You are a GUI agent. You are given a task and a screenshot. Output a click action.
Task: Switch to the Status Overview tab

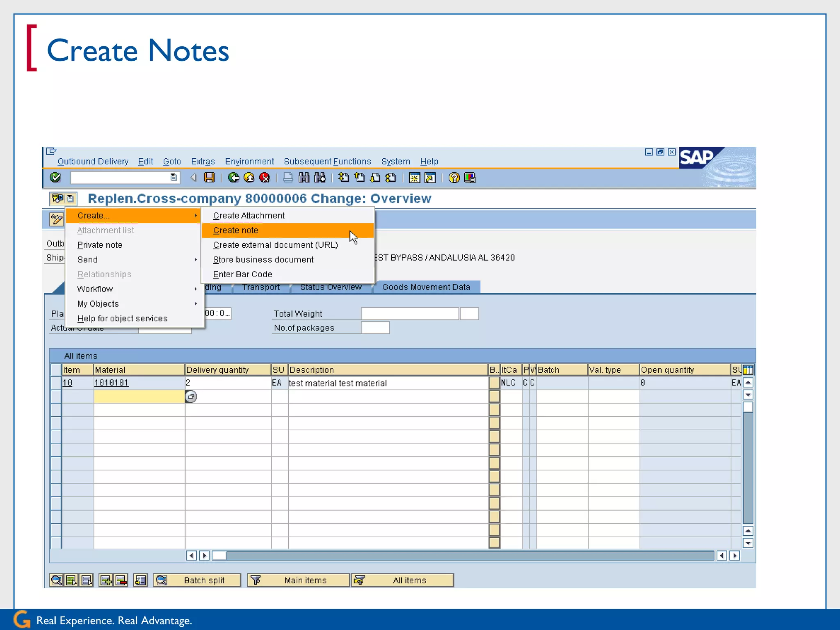[x=331, y=287]
